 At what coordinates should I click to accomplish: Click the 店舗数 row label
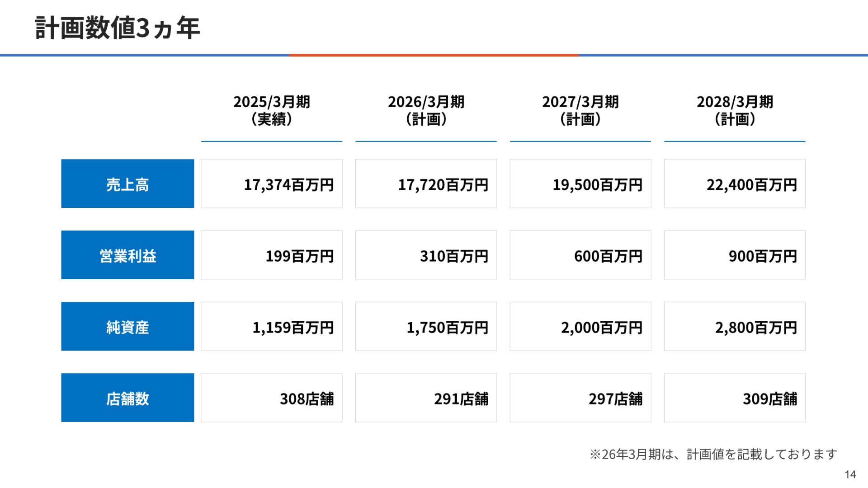click(127, 398)
